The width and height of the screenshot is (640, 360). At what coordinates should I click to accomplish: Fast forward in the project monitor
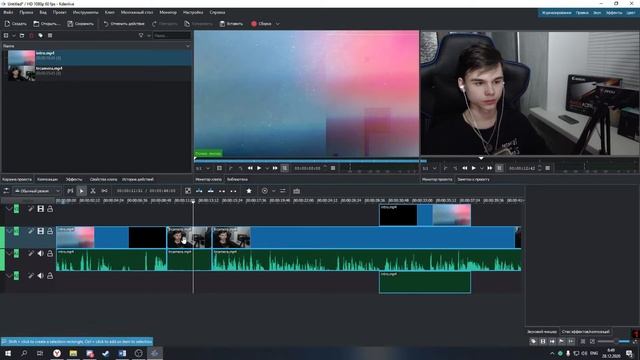[x=489, y=168]
